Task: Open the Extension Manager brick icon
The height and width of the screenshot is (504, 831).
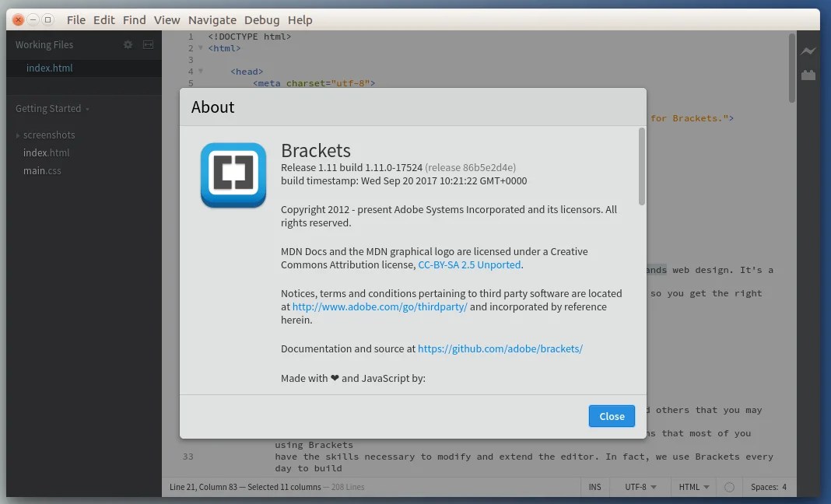Action: tap(808, 75)
